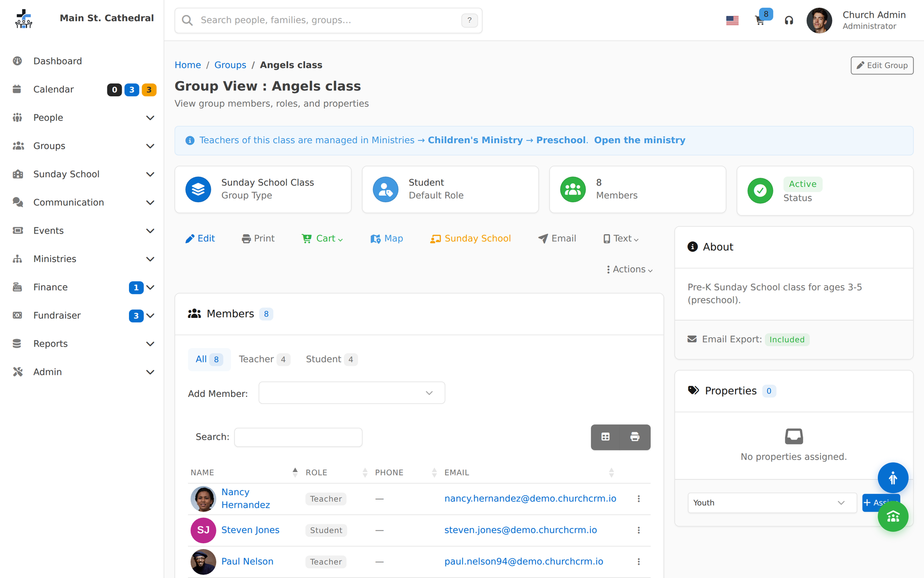Focus the search people, families, groups field

point(328,20)
